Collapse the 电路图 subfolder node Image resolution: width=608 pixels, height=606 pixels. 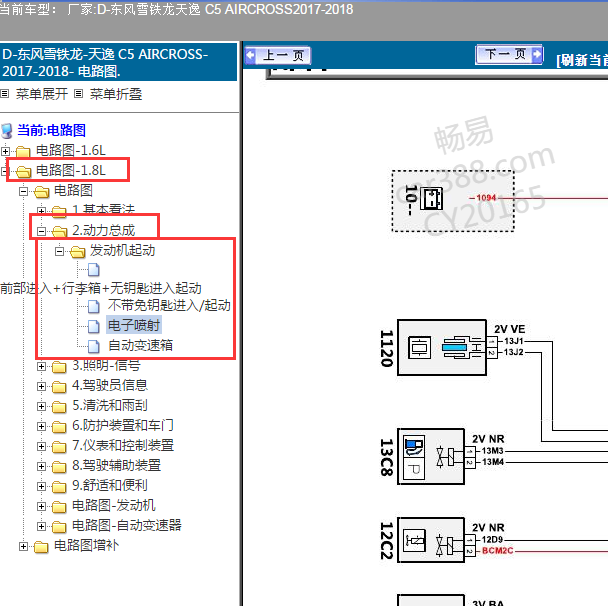point(24,191)
